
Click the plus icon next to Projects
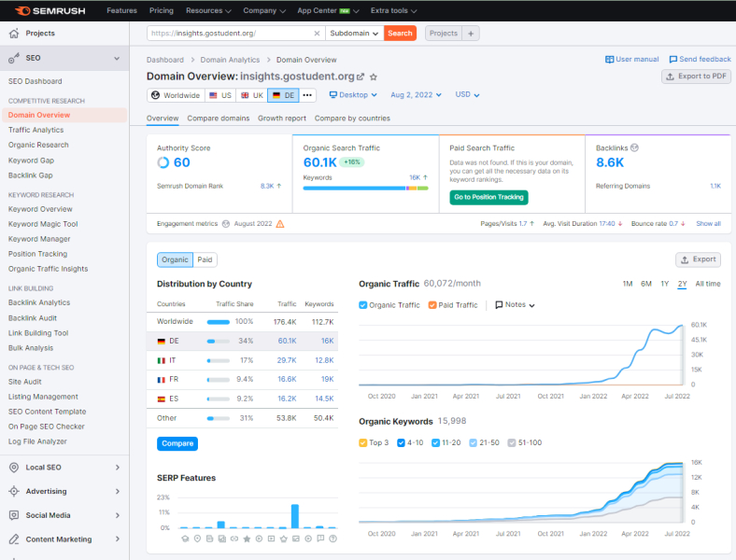[471, 33]
